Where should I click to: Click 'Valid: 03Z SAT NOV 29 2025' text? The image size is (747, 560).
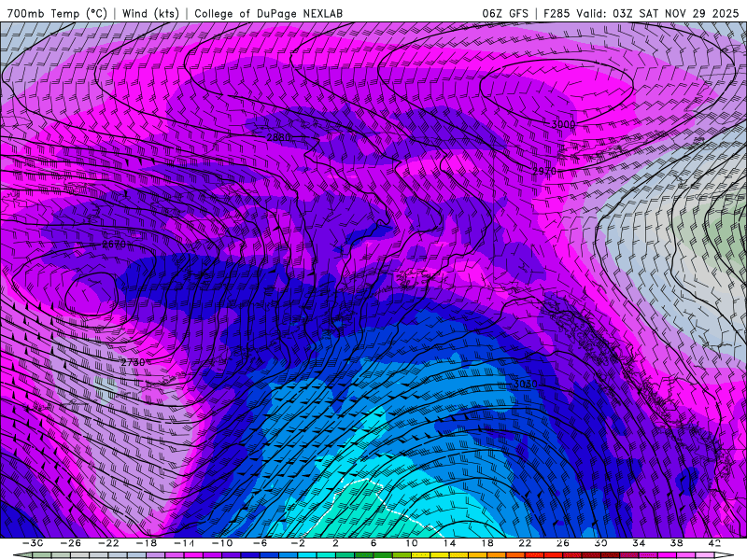click(657, 13)
